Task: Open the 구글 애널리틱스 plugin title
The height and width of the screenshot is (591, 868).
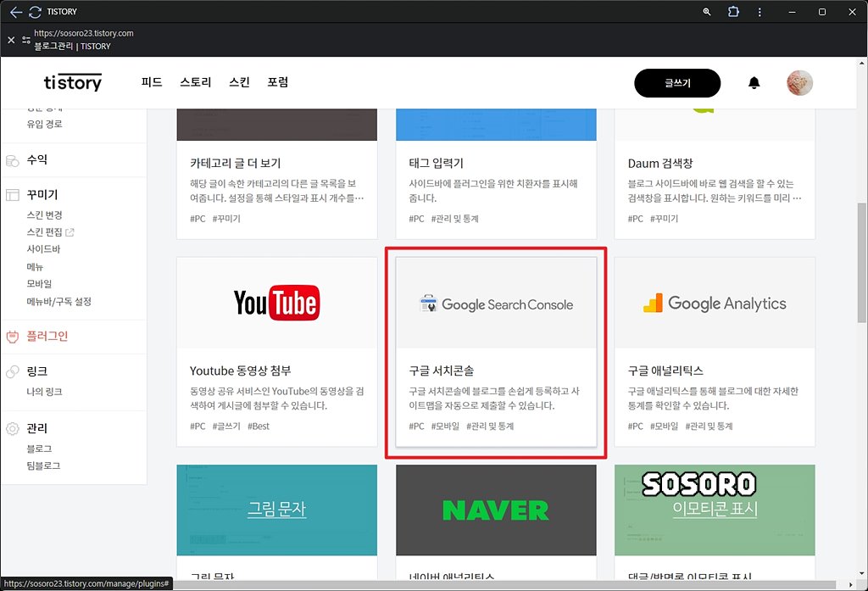Action: pyautogui.click(x=665, y=371)
